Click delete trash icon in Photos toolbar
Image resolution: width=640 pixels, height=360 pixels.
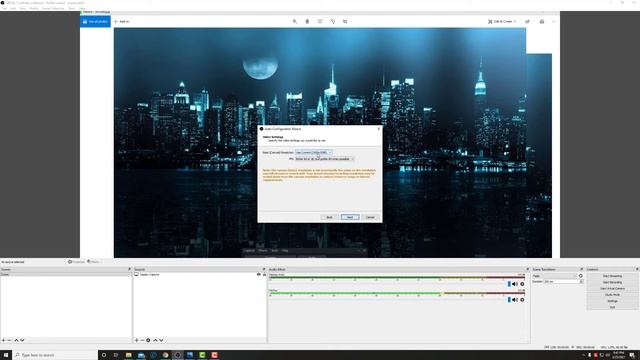(307, 21)
